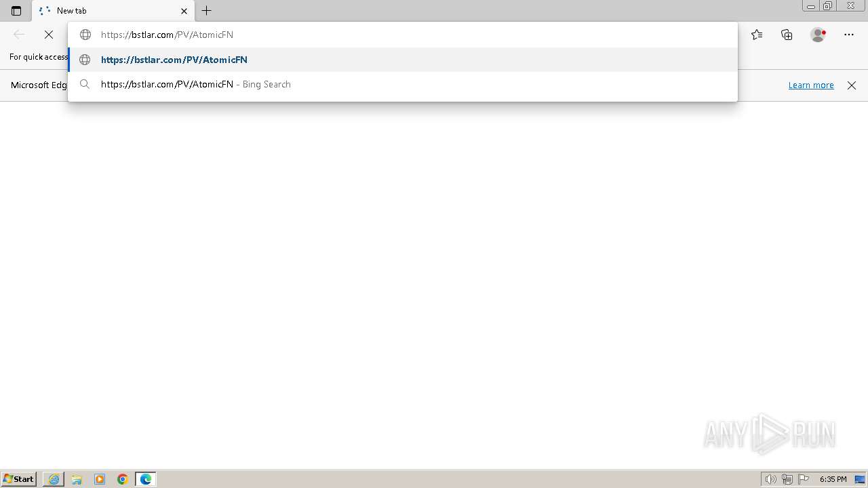Restore down the Edge window

click(x=828, y=6)
